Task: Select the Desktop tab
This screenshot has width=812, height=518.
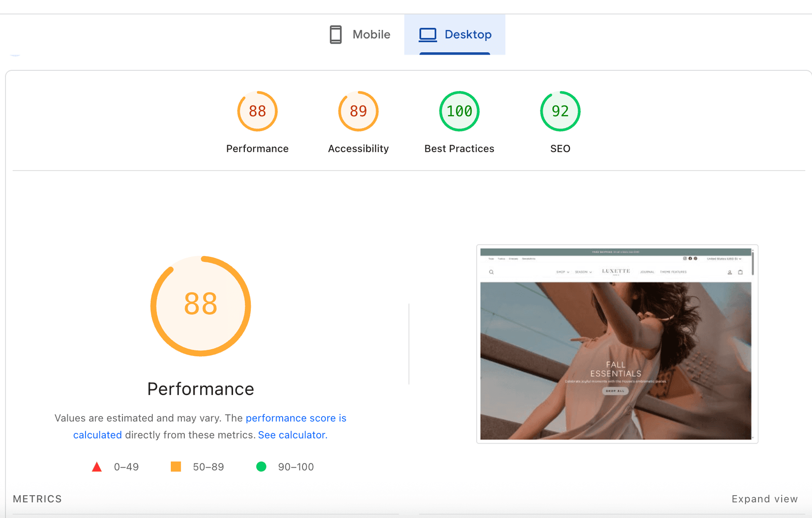Action: [x=455, y=34]
